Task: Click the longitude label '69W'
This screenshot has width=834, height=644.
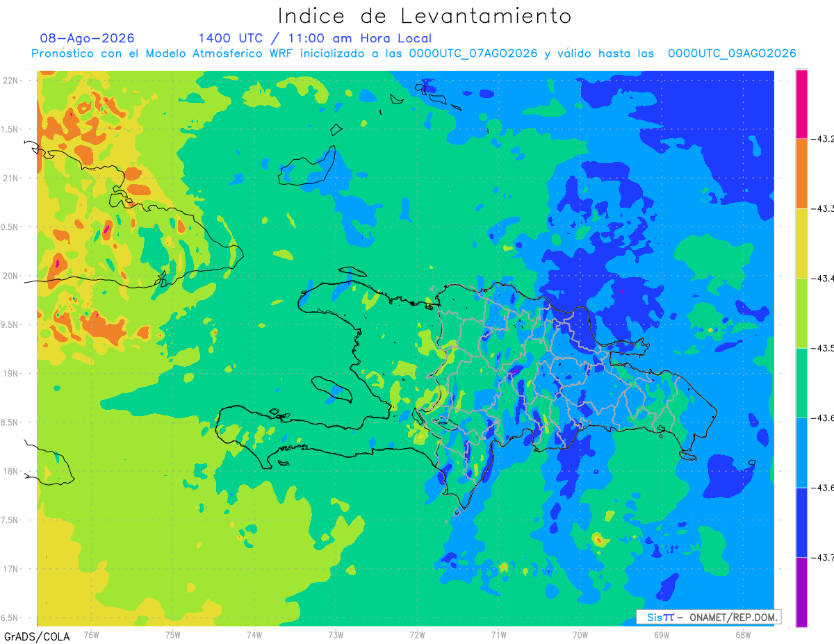Action: tap(661, 635)
